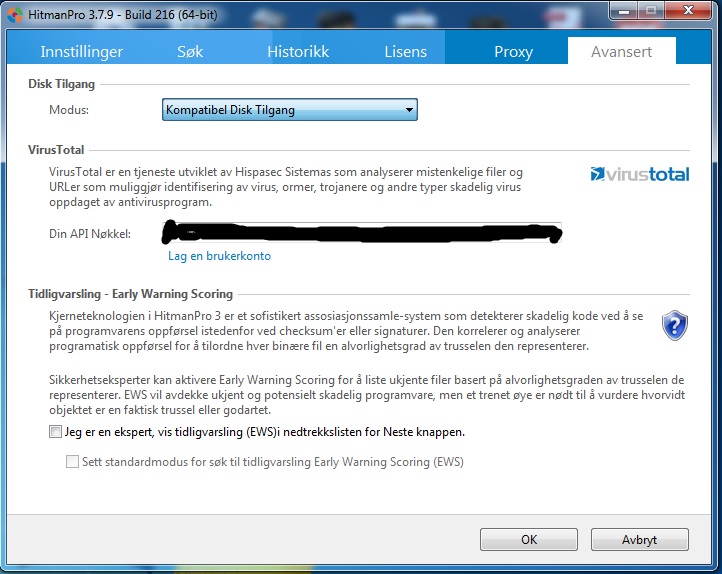Viewport: 722px width, 574px height.
Task: Click the HitmanPro title bar icon
Action: point(15,15)
